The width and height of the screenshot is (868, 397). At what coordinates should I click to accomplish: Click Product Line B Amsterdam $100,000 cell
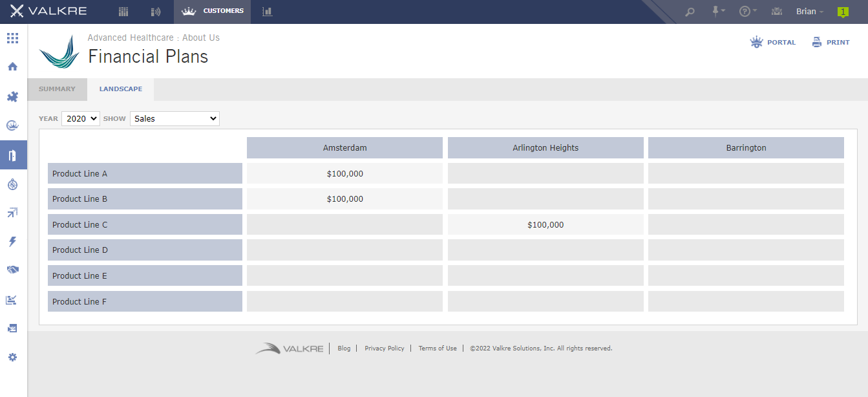pos(345,198)
